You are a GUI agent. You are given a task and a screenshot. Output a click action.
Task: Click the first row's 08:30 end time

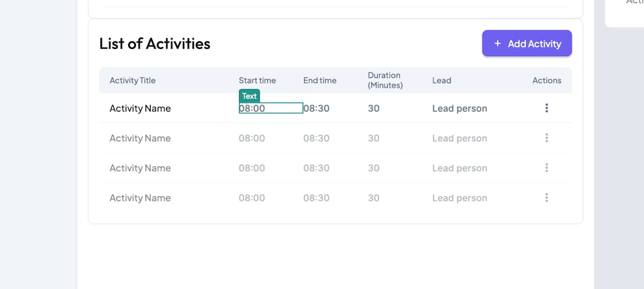coord(317,108)
